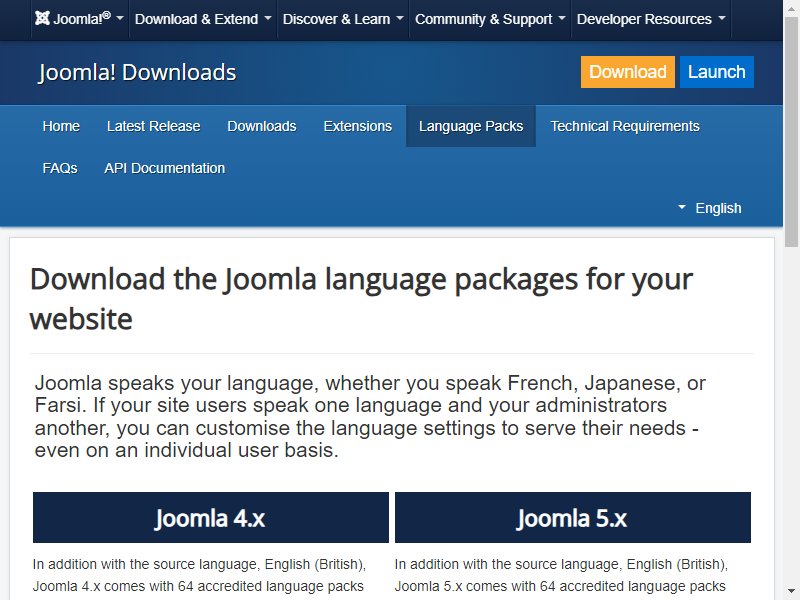Image resolution: width=800 pixels, height=600 pixels.
Task: Click the orange Download button
Action: tap(628, 72)
